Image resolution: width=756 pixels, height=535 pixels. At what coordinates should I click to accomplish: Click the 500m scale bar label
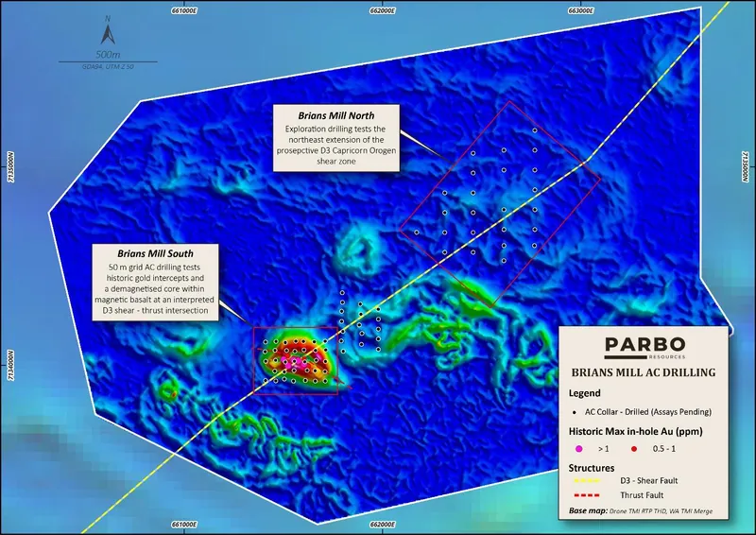108,54
